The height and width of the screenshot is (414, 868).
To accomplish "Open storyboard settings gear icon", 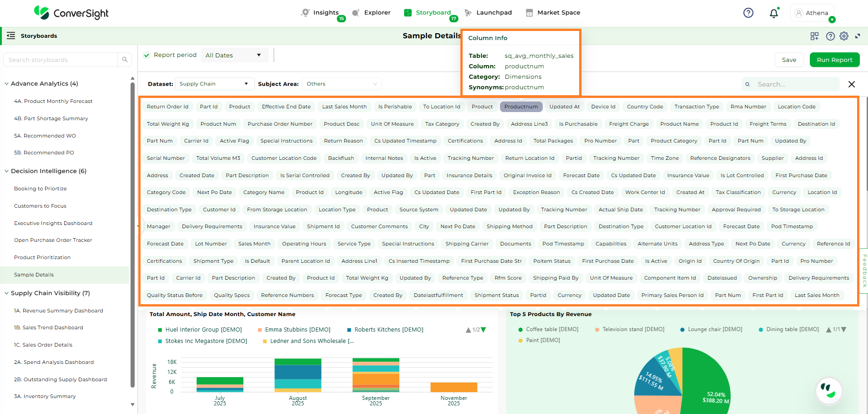I will click(844, 36).
